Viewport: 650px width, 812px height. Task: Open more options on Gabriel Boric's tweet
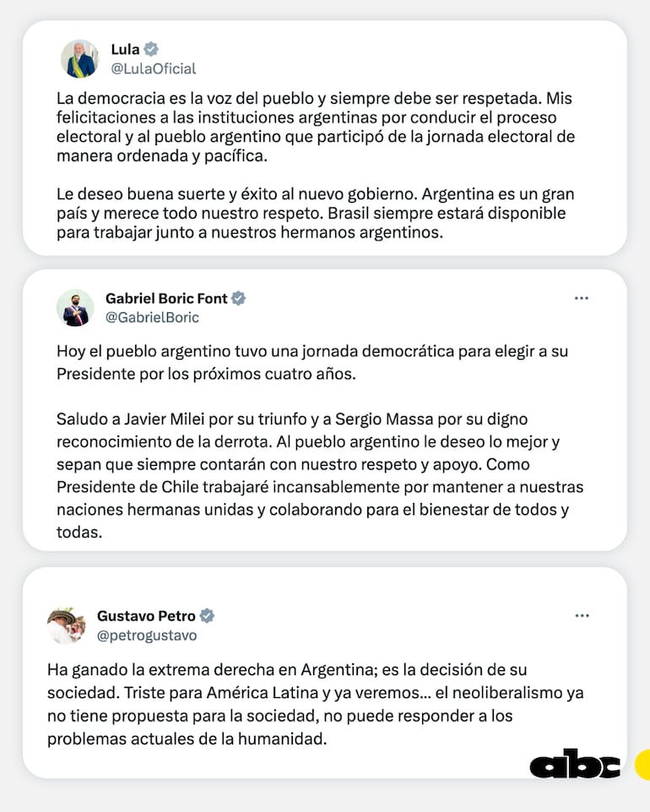[x=582, y=298]
